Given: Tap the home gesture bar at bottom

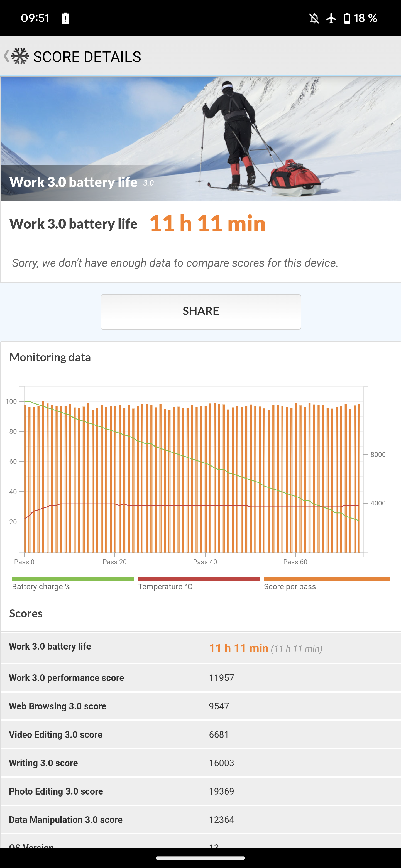Looking at the screenshot, I should [x=200, y=858].
